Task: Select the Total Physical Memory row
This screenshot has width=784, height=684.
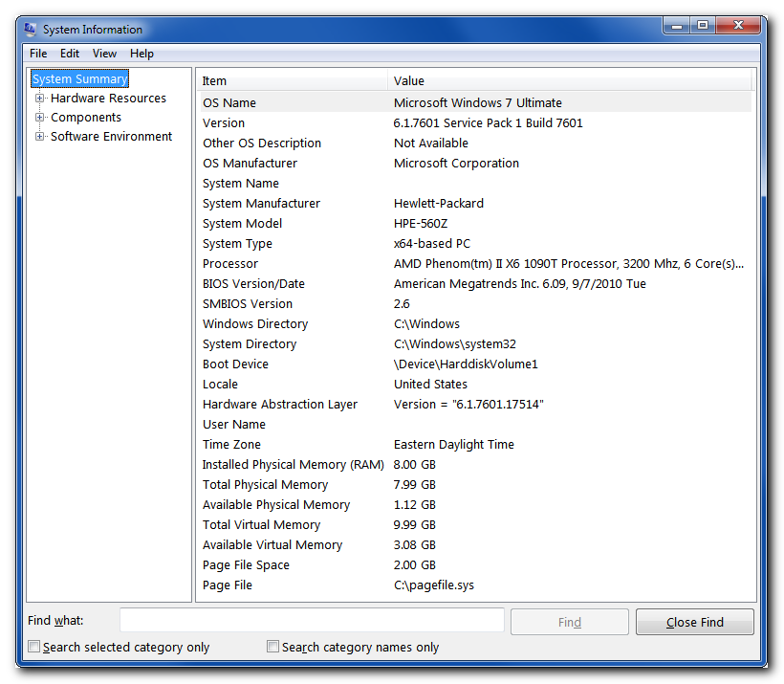Action: pos(476,484)
